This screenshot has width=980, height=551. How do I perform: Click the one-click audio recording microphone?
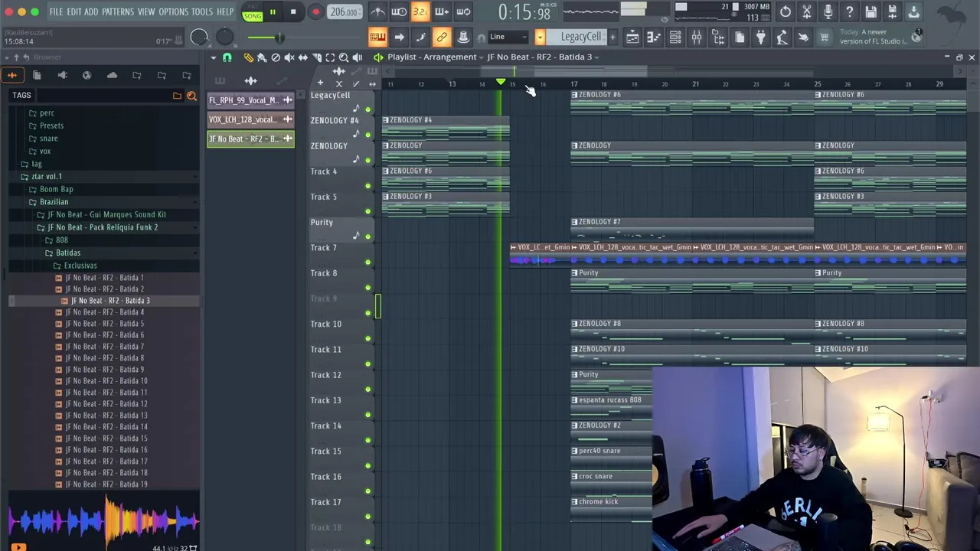[x=828, y=11]
